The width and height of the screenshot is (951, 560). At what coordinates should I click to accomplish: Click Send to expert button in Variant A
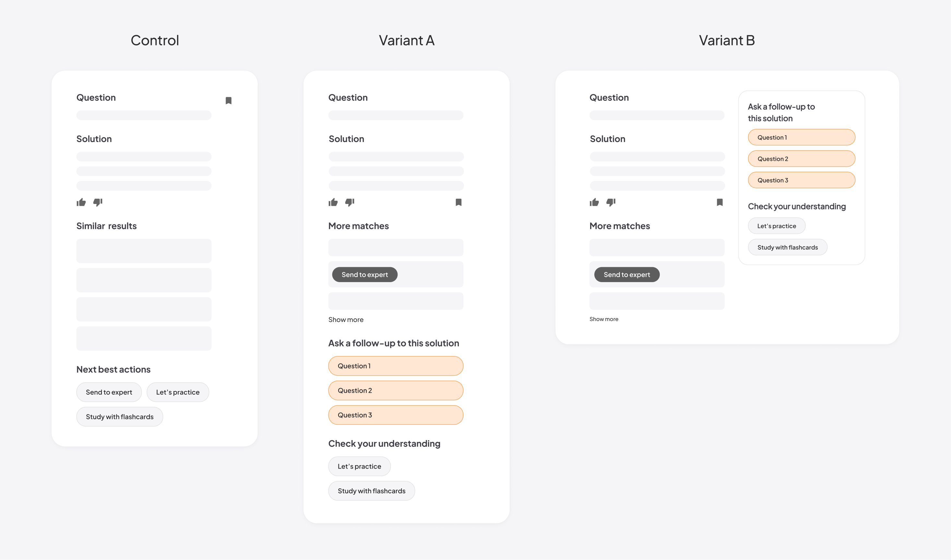pos(364,274)
